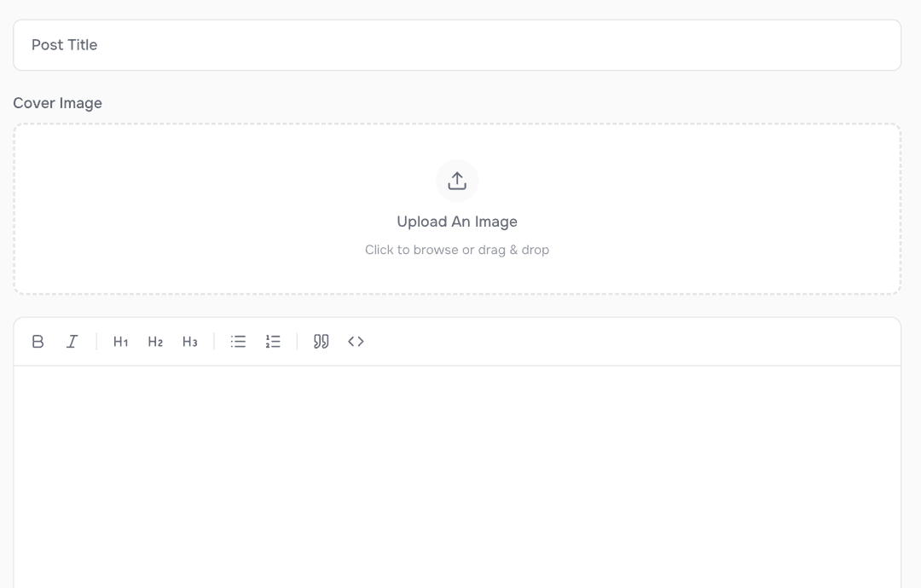This screenshot has height=588, width=921.
Task: Insert a bulleted list
Action: [x=238, y=341]
